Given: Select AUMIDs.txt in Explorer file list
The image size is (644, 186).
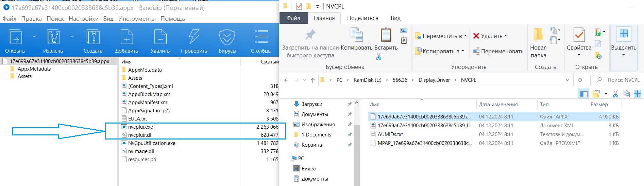Looking at the screenshot, I should pyautogui.click(x=390, y=134).
